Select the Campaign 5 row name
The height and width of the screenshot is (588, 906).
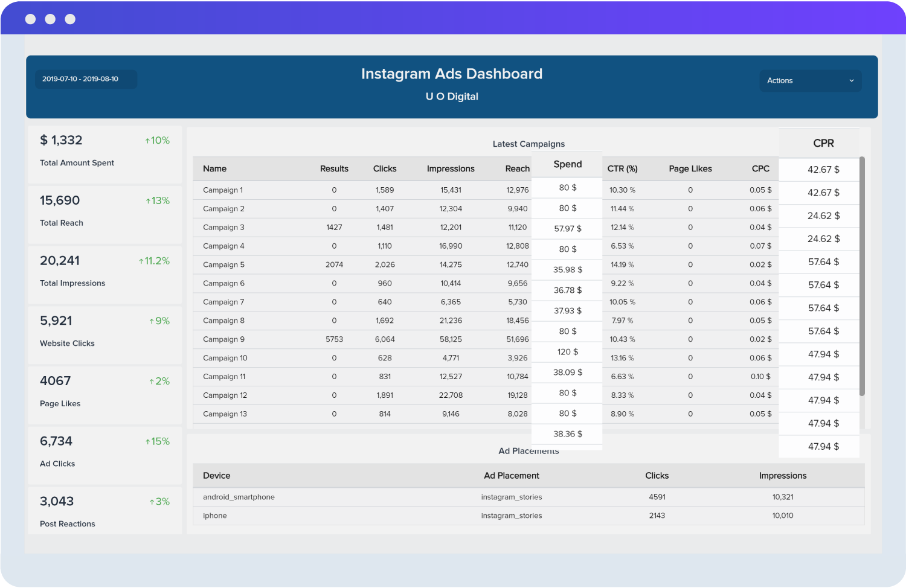pyautogui.click(x=223, y=265)
